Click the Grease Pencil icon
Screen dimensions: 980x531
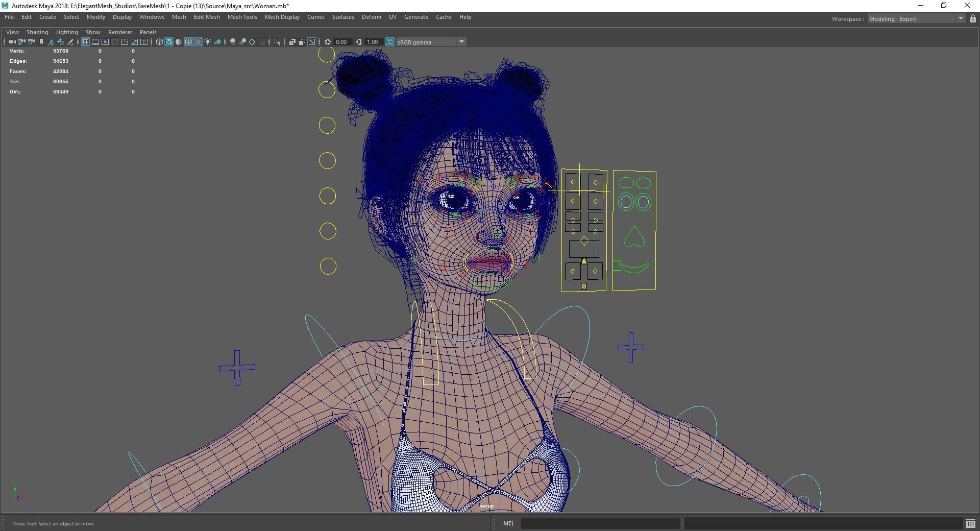click(x=70, y=42)
